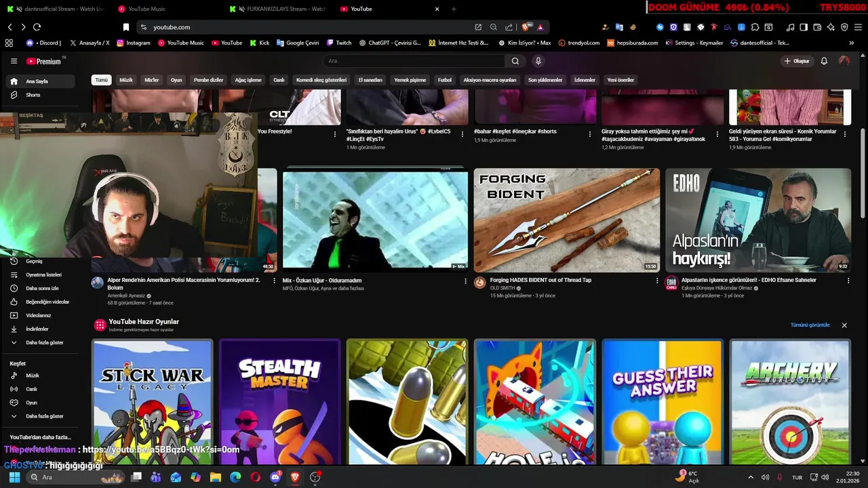The width and height of the screenshot is (868, 488).
Task: Open OLD SMITH channel link
Action: (x=504, y=288)
